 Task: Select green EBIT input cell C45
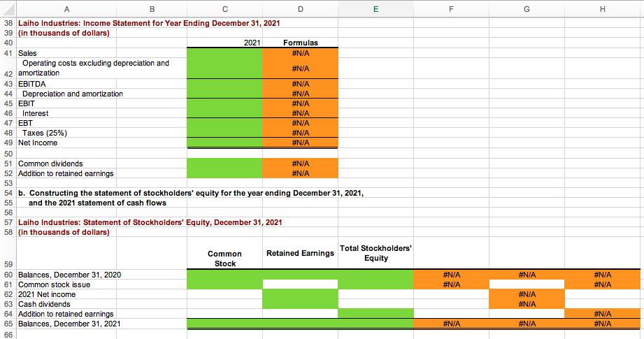[224, 103]
